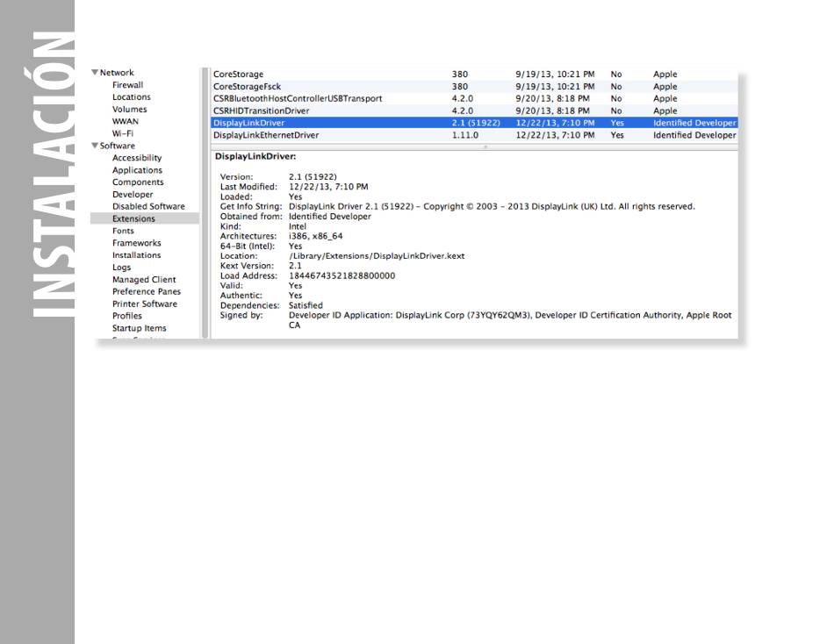Collapse the Network section triangle
Viewport: 834px width, 644px height.
(x=95, y=73)
